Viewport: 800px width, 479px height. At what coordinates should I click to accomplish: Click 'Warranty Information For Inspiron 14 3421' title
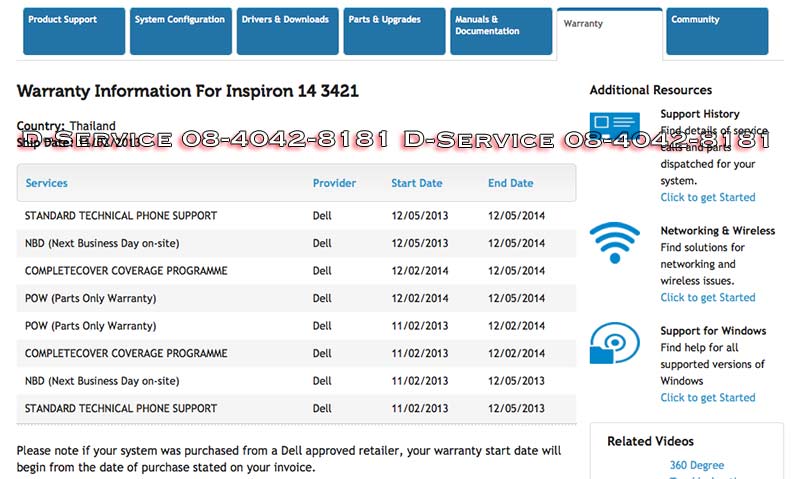188,91
